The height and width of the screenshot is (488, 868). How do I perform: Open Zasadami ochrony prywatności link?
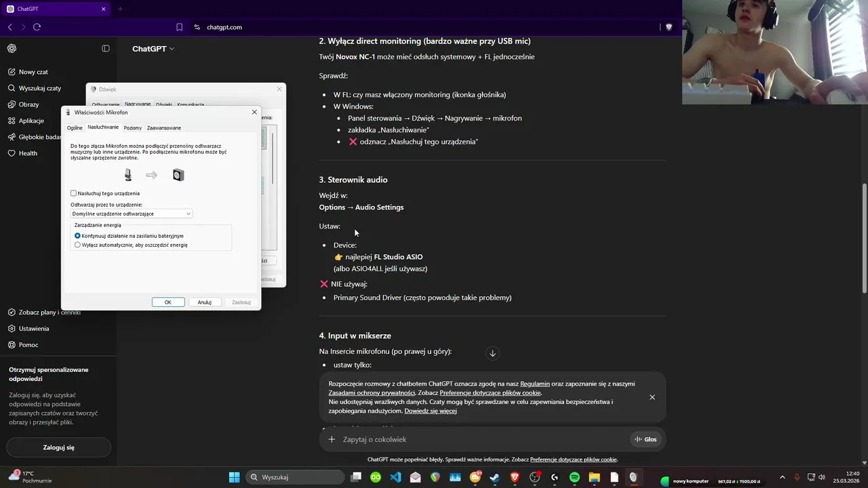coord(372,392)
